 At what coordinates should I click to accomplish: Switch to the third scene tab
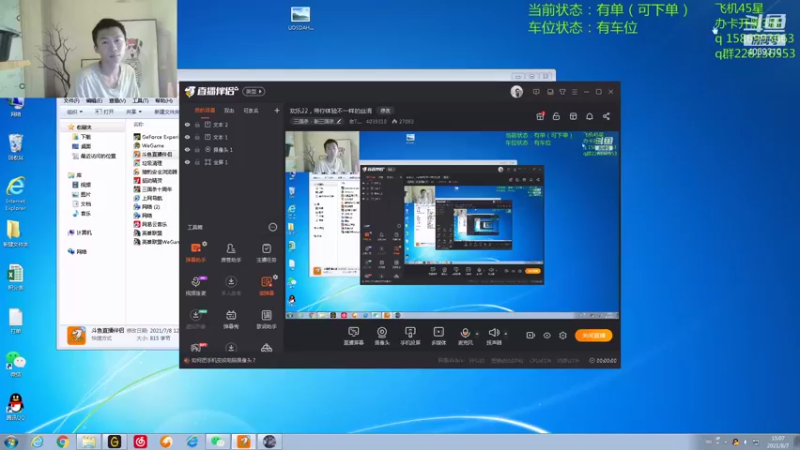251,111
